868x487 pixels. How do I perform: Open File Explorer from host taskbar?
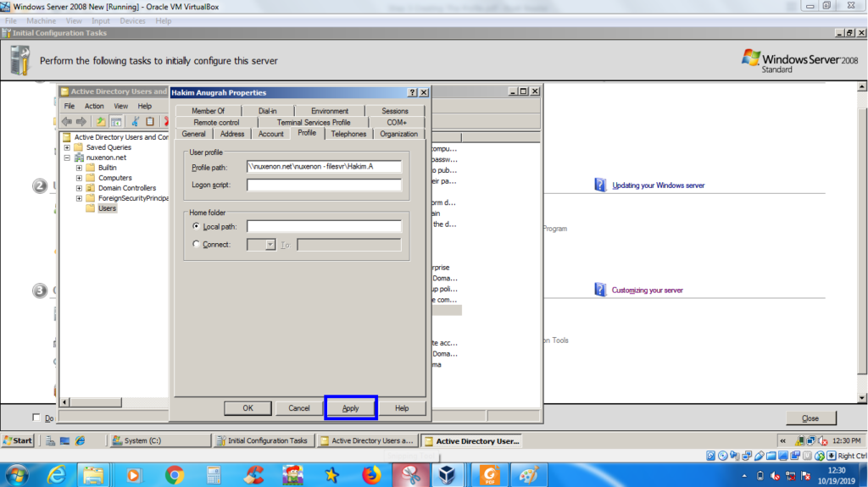click(x=94, y=475)
